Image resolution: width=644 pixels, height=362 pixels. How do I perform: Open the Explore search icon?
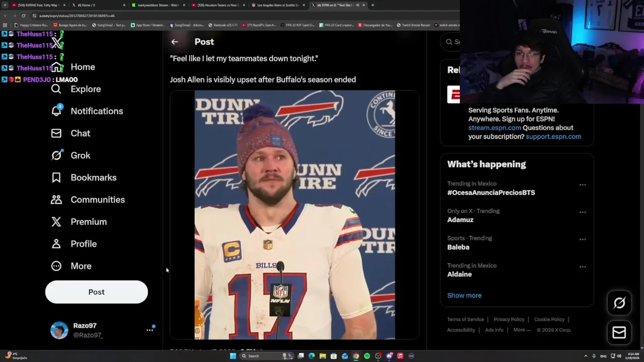56,89
